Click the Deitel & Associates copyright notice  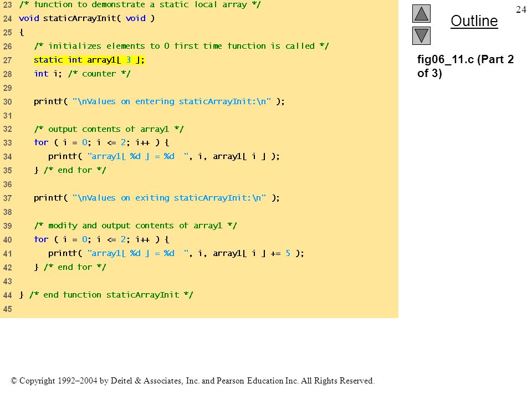(192, 381)
